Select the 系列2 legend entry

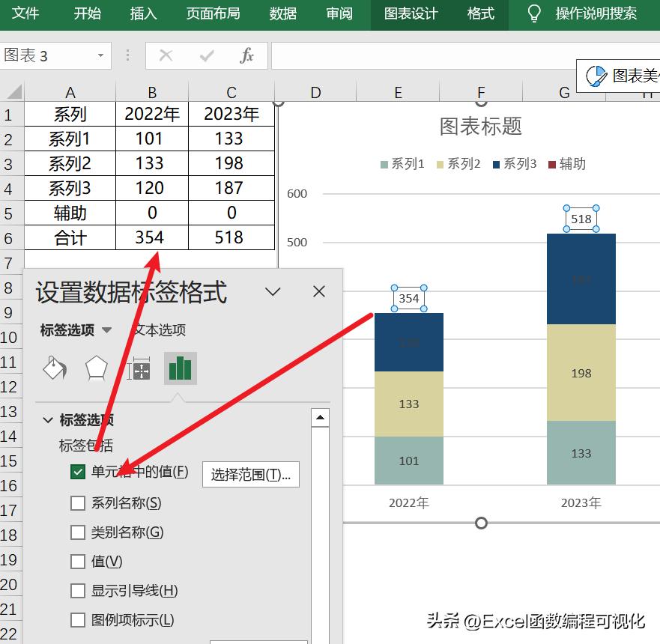(458, 164)
